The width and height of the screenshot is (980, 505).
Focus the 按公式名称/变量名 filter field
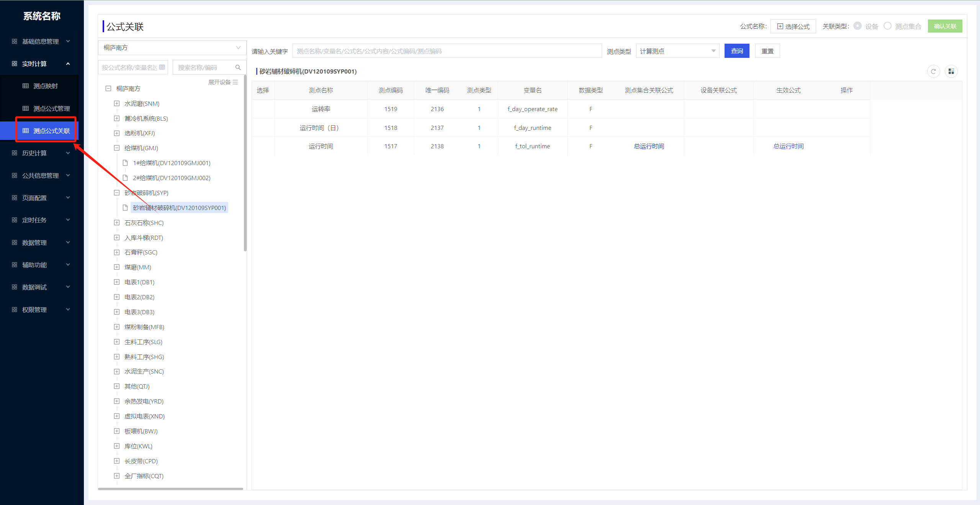(133, 67)
